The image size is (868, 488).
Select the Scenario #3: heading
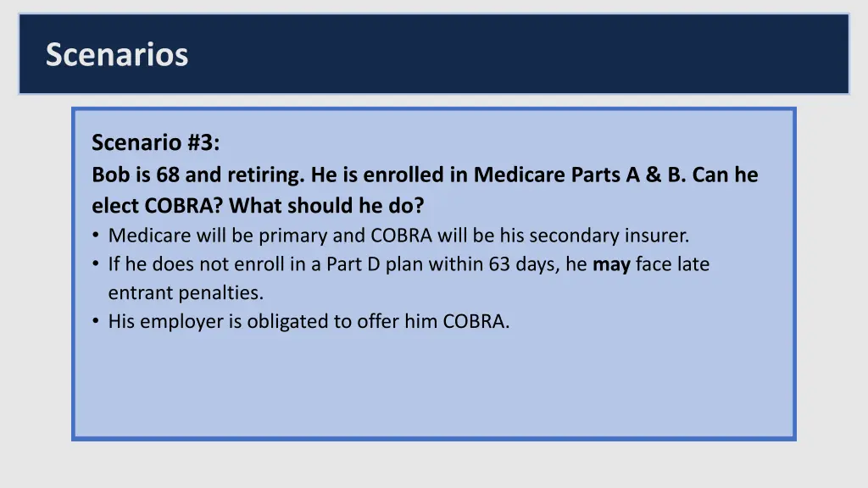tap(156, 142)
